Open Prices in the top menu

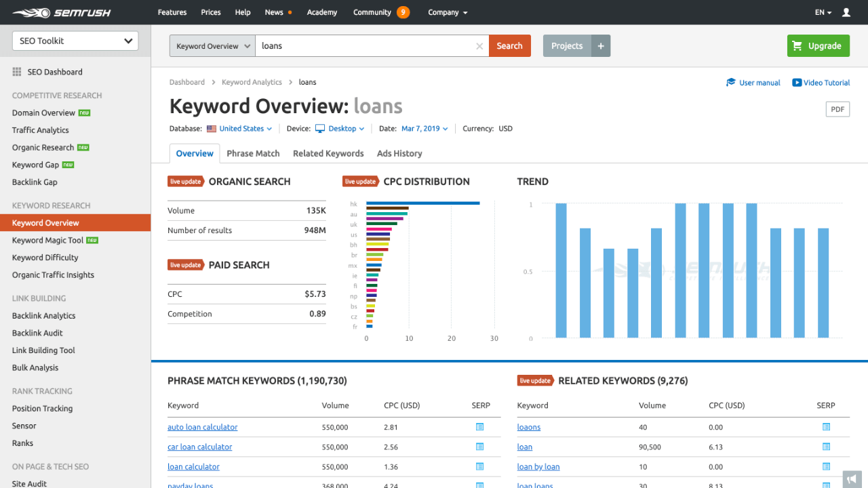point(211,12)
